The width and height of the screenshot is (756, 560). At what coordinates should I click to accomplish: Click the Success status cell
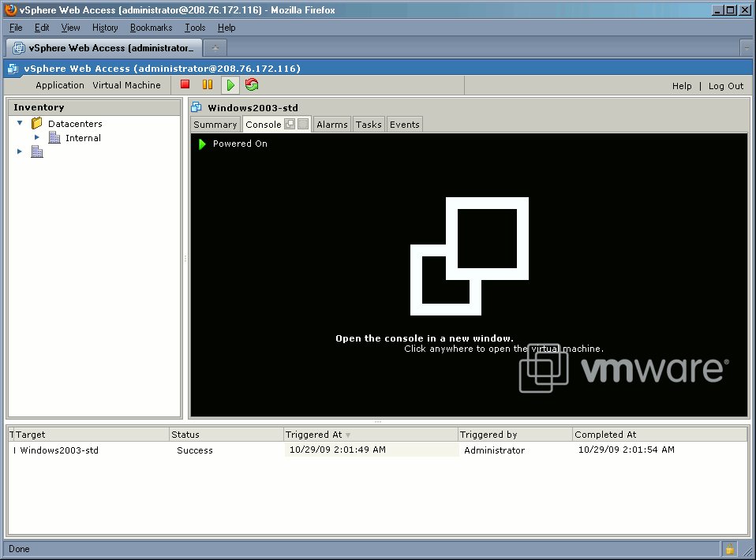coord(195,450)
